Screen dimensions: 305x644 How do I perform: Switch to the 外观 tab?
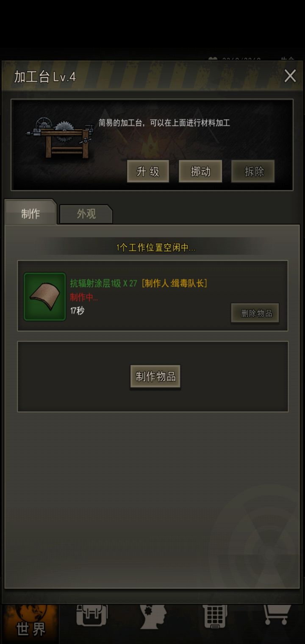(86, 214)
